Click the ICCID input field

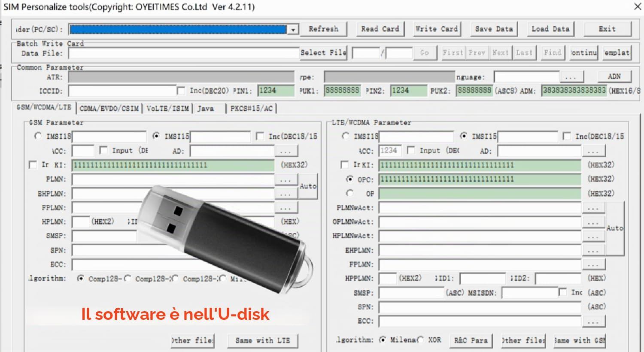123,91
